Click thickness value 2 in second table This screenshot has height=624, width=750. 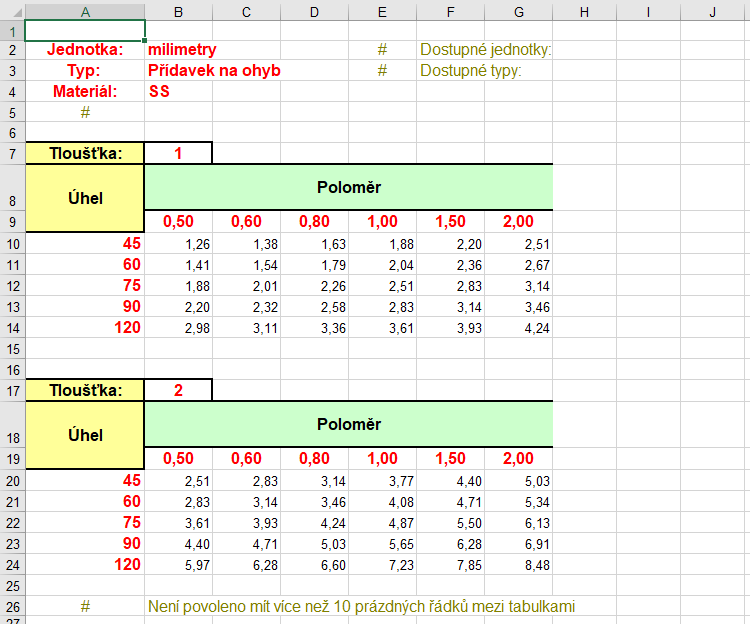pyautogui.click(x=178, y=390)
